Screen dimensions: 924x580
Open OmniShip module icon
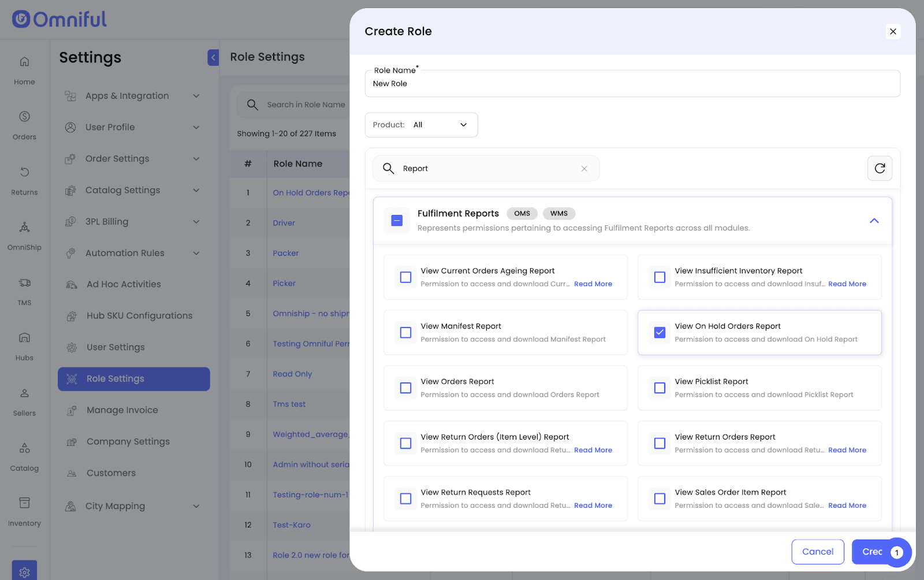pos(24,235)
